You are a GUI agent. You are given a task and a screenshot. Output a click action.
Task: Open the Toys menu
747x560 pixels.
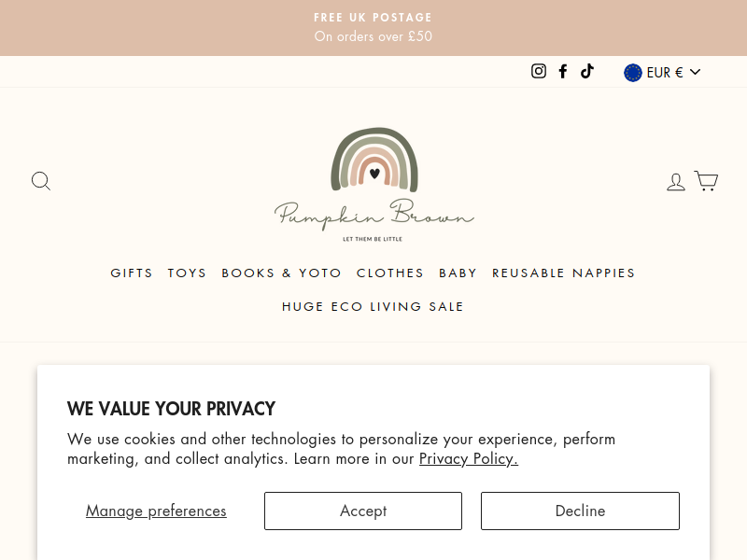pyautogui.click(x=187, y=273)
